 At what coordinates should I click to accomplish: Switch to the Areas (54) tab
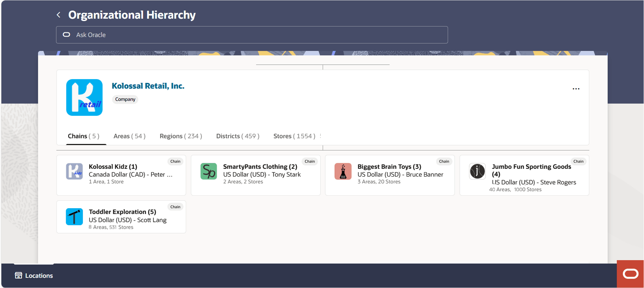tap(129, 136)
